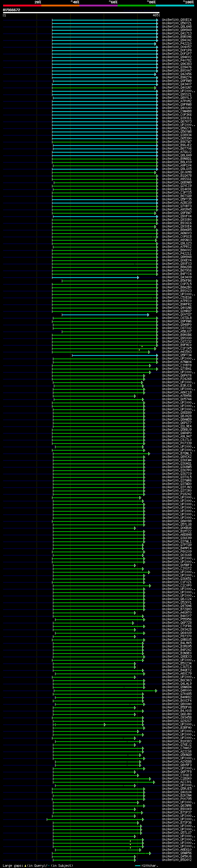Viewport: 197px width, 868px height.
Task: Select the UniRef100_Q9LGZ3 label
Action: point(176,244)
